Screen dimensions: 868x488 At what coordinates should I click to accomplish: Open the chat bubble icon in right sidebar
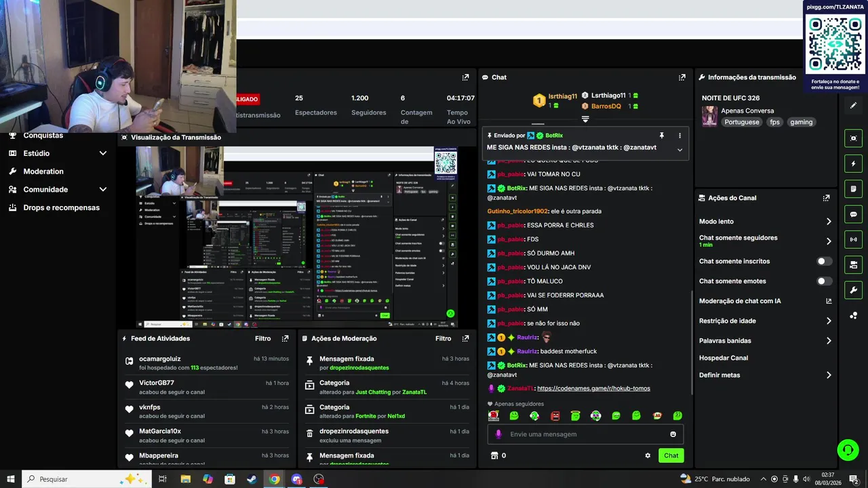click(853, 214)
